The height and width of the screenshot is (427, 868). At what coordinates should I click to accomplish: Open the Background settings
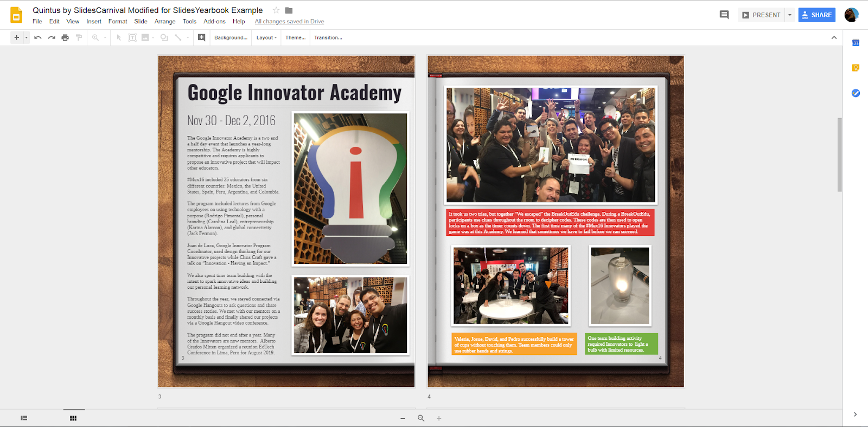click(x=231, y=37)
